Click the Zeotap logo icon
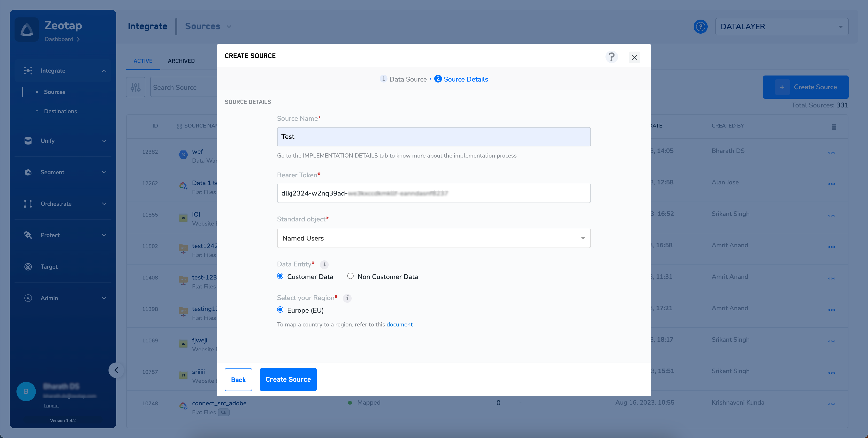This screenshot has height=438, width=868. (27, 30)
